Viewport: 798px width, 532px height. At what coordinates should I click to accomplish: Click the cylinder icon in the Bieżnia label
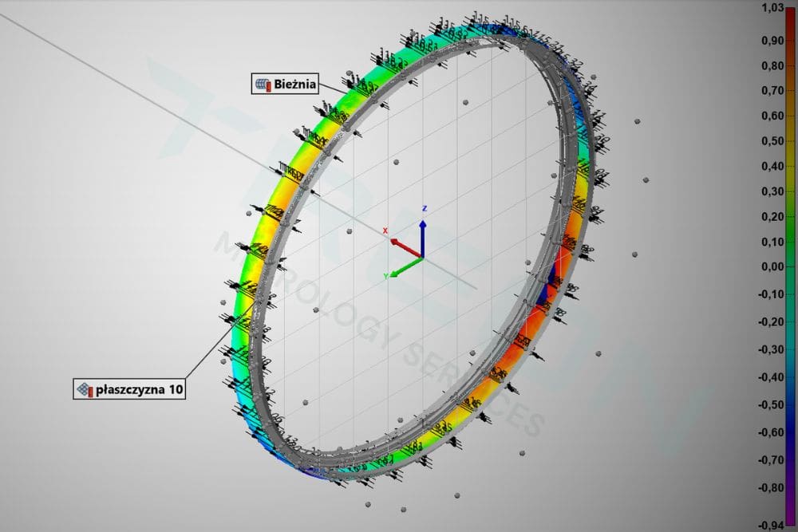pyautogui.click(x=263, y=84)
